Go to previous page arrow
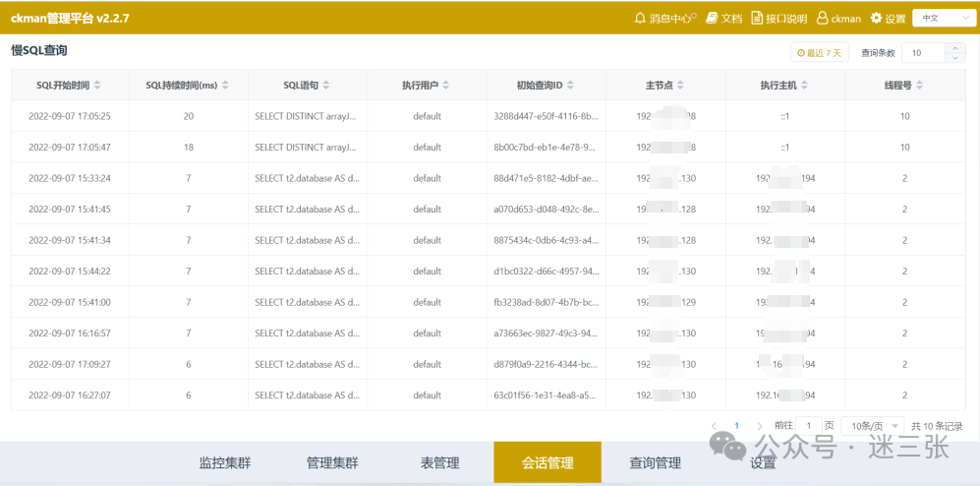The width and height of the screenshot is (980, 486). pyautogui.click(x=714, y=426)
